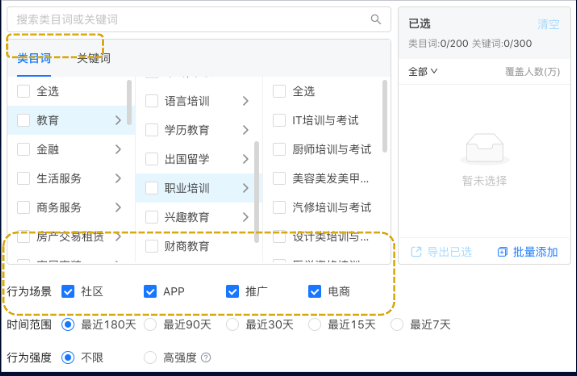Expand the 教育 category chevron
Screen dimensions: 577x376
point(118,120)
